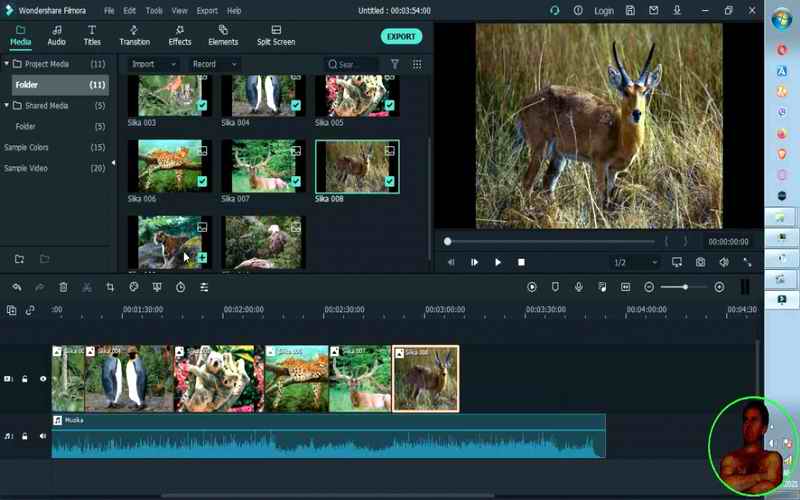
Task: Open the Record dropdown
Action: point(214,64)
